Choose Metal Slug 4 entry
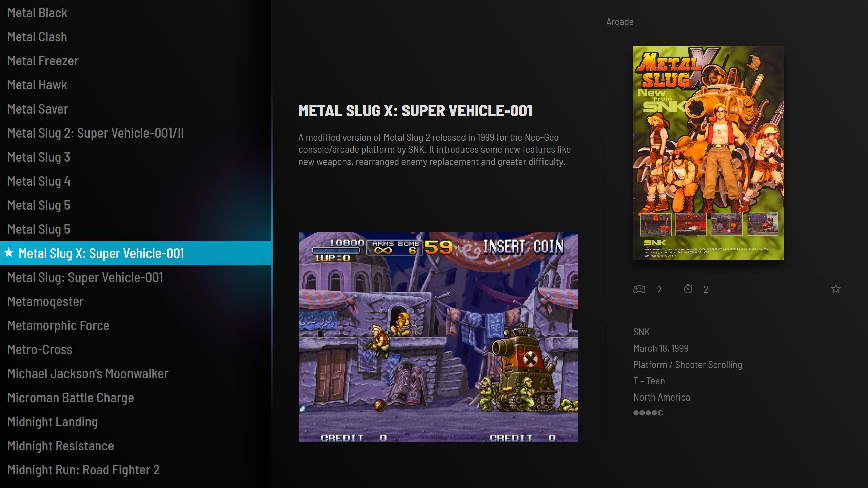The height and width of the screenshot is (488, 868). [x=136, y=181]
